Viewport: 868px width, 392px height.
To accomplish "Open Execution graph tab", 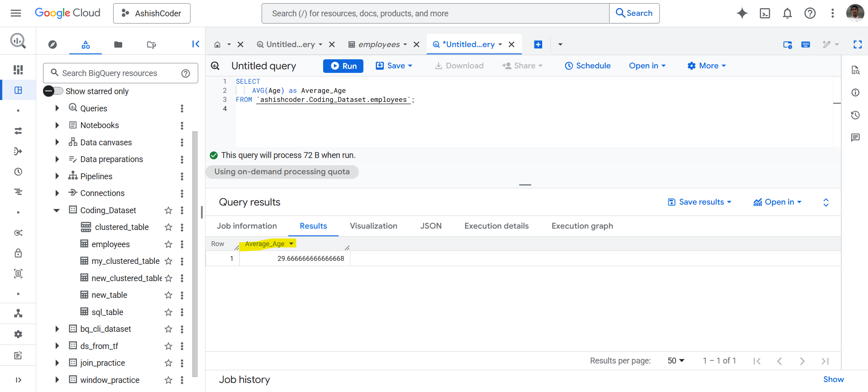I will click(582, 226).
